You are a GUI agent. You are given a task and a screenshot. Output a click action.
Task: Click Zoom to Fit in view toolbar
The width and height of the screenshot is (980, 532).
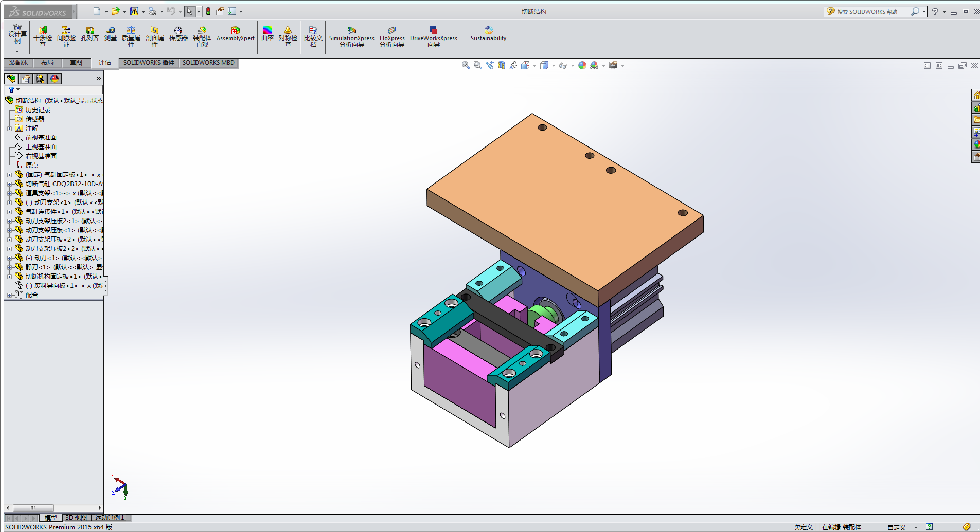click(x=466, y=65)
